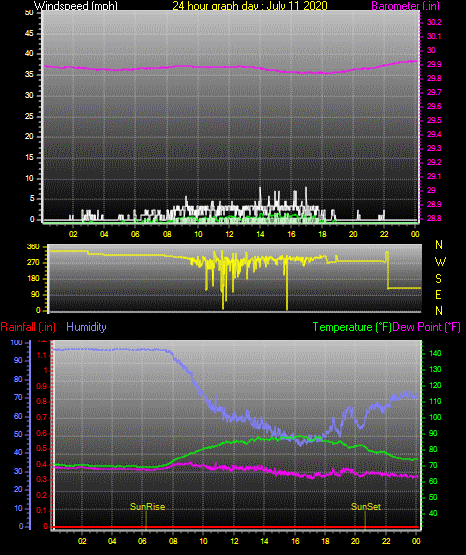Image resolution: width=466 pixels, height=555 pixels.
Task: Click the 1.1 rainfall scale value
Action: click(42, 355)
